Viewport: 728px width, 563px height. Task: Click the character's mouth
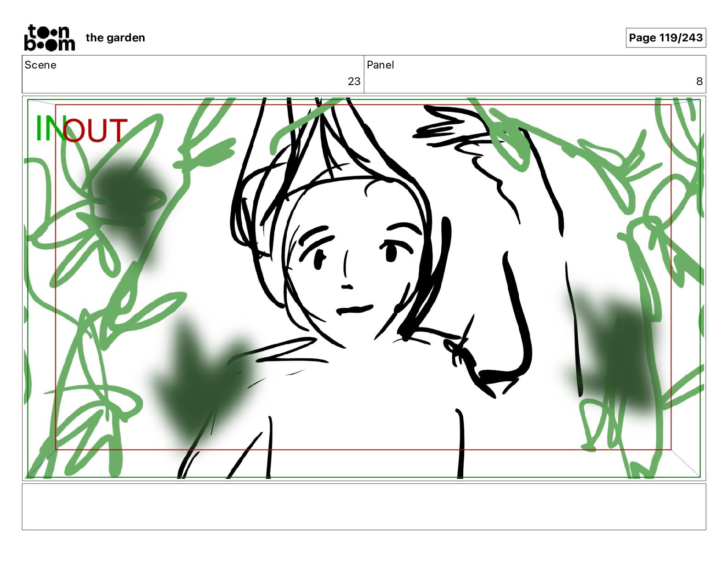(354, 310)
